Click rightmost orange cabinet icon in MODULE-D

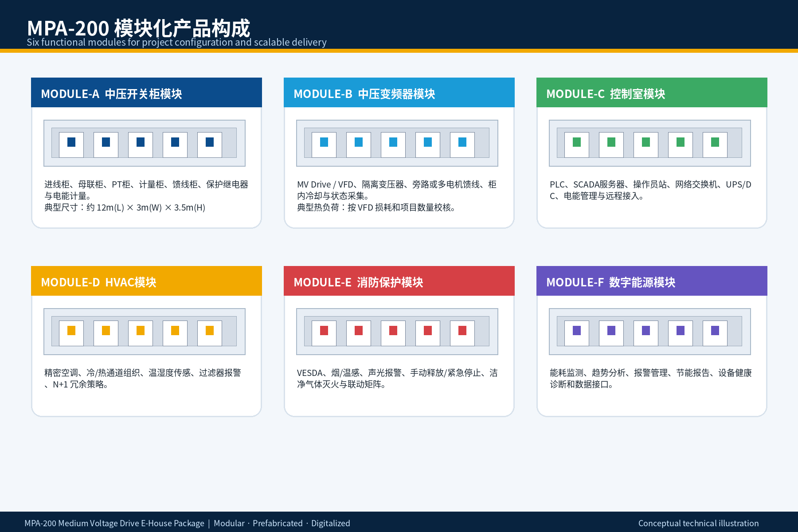tap(210, 333)
